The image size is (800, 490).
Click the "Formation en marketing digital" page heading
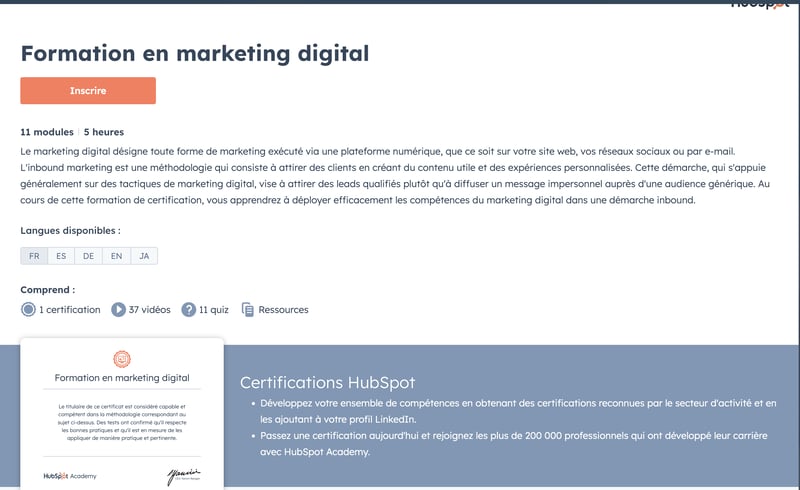[195, 54]
